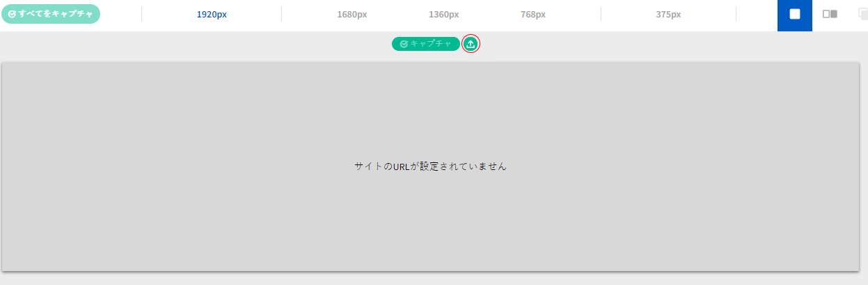
Task: Select the overlay view icon
Action: click(862, 15)
